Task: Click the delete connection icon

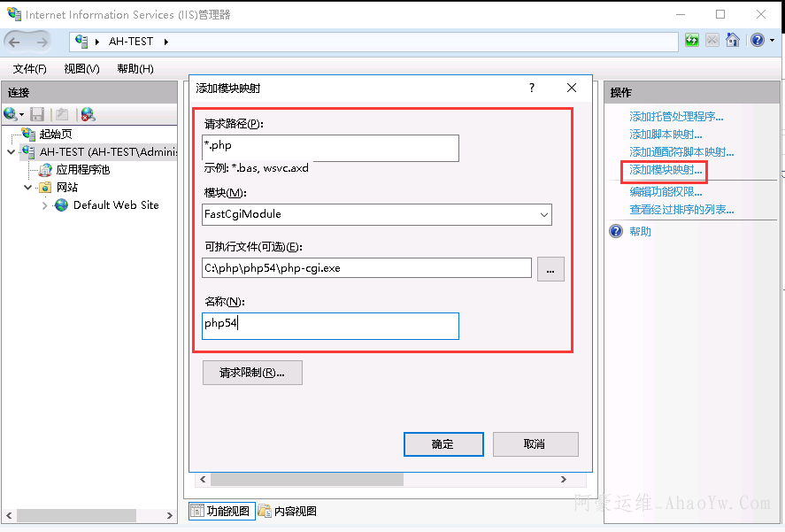Action: (87, 114)
